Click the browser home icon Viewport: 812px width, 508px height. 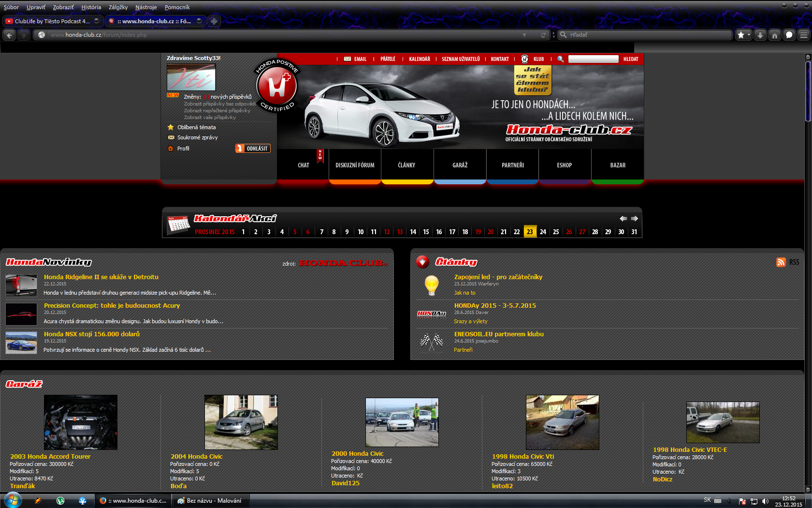(x=775, y=35)
